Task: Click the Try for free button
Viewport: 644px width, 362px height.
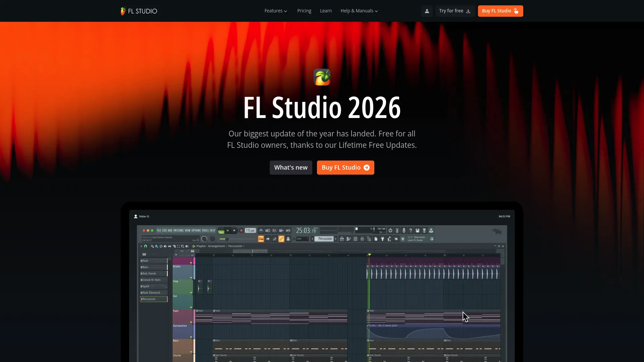Action: [x=455, y=11]
